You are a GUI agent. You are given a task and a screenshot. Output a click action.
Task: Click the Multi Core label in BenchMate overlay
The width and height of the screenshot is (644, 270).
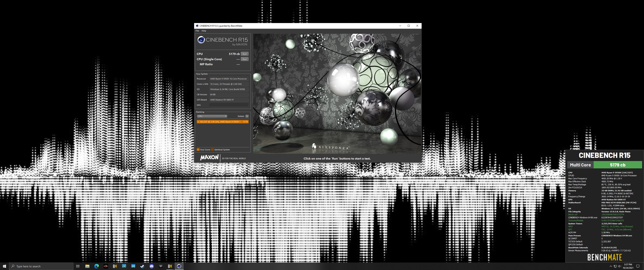pyautogui.click(x=580, y=165)
